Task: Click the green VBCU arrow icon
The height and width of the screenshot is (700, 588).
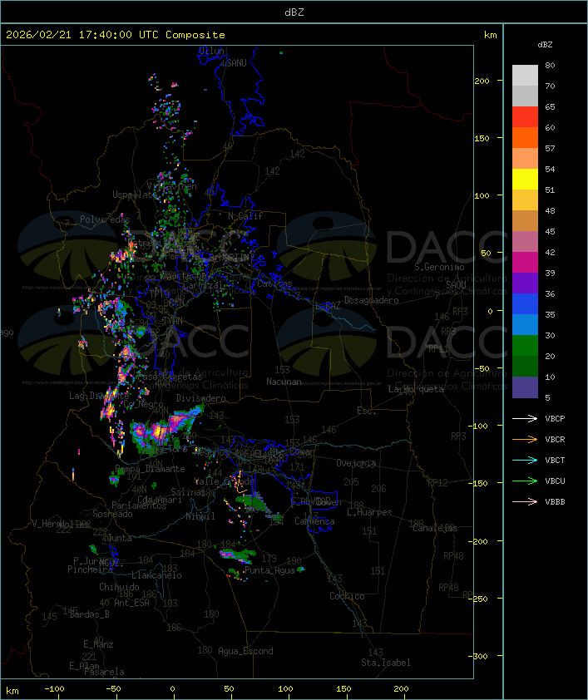Action: [x=525, y=481]
